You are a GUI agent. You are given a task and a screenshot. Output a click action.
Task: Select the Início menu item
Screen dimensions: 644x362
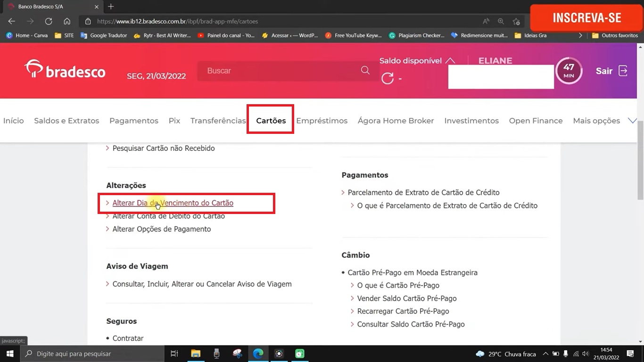coord(13,121)
